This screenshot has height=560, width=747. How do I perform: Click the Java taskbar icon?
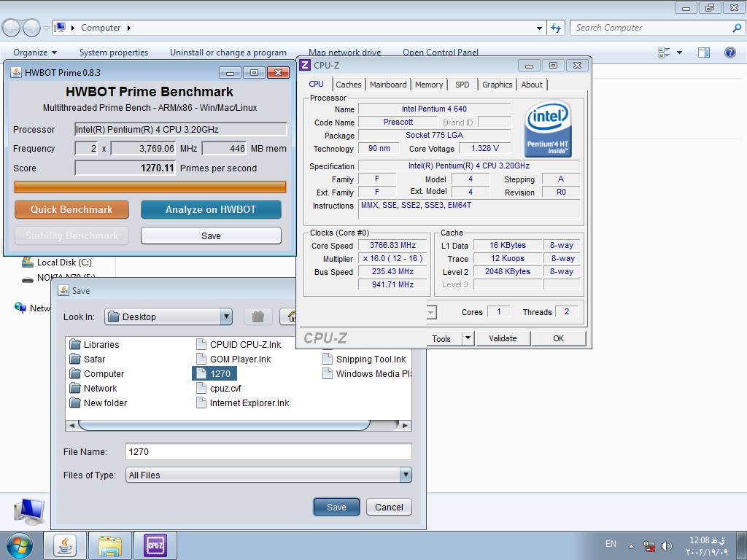point(65,545)
